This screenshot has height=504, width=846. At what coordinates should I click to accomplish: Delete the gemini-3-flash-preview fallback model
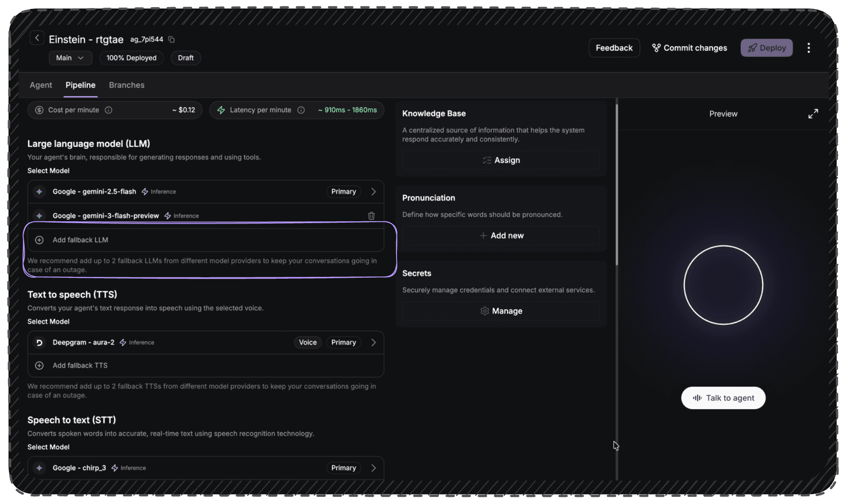(x=371, y=216)
